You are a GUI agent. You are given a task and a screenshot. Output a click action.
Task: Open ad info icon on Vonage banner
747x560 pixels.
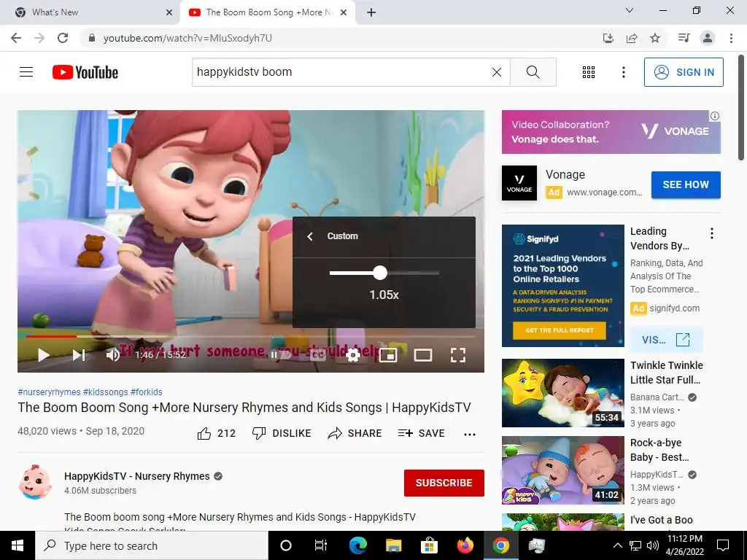715,116
